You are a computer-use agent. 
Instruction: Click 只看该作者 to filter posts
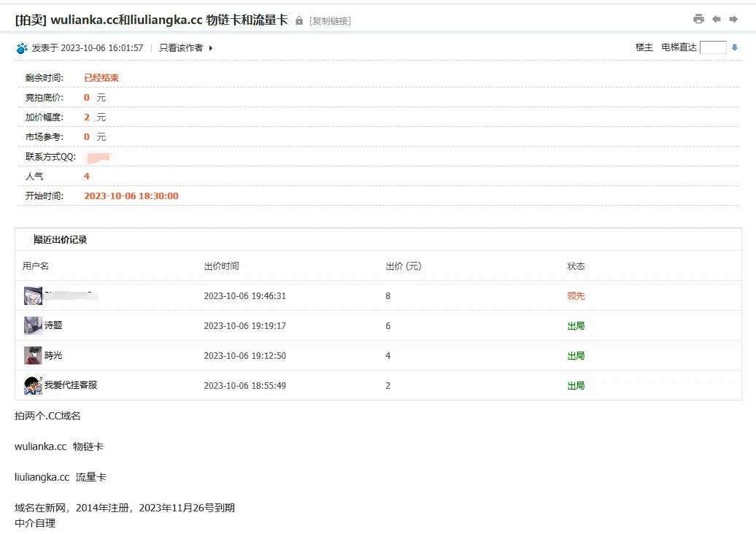pos(181,48)
